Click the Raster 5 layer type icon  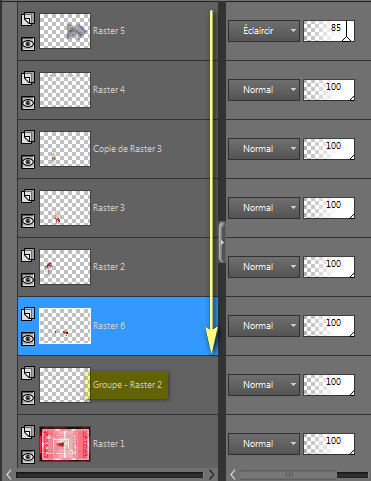[28, 19]
